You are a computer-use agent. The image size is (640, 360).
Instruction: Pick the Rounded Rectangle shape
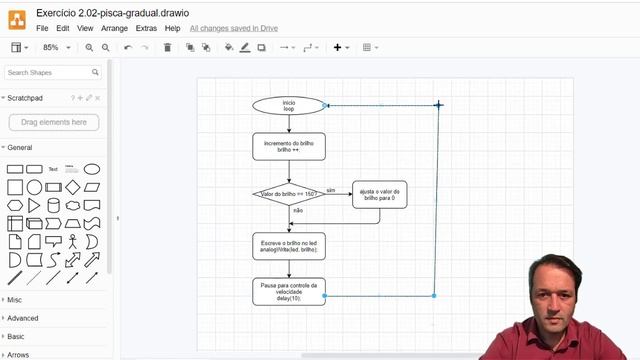tap(34, 169)
